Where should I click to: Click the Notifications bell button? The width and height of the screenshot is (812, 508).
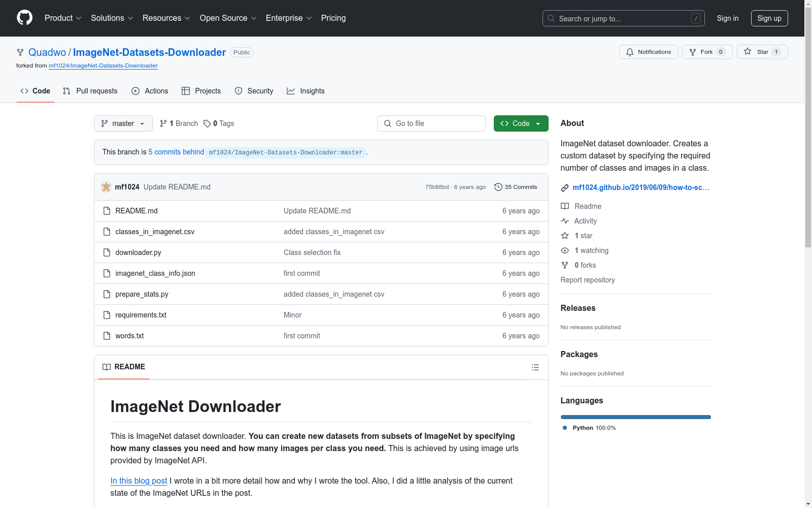[x=648, y=52]
